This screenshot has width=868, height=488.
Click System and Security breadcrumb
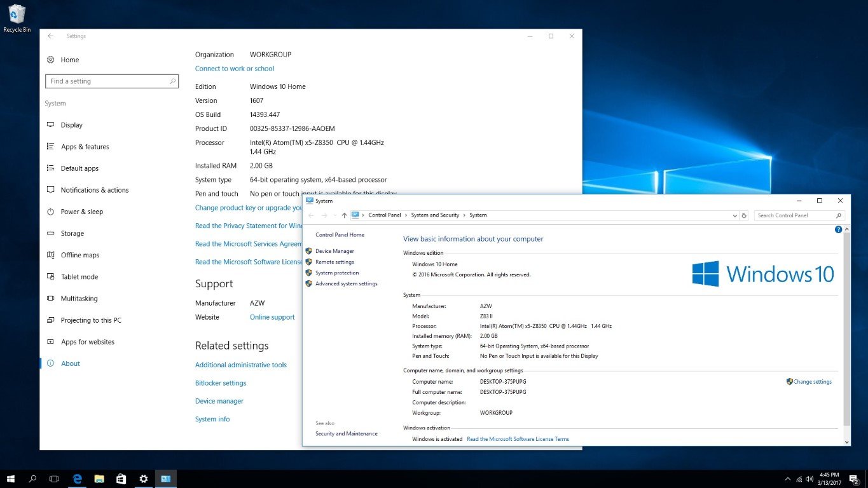pos(435,215)
